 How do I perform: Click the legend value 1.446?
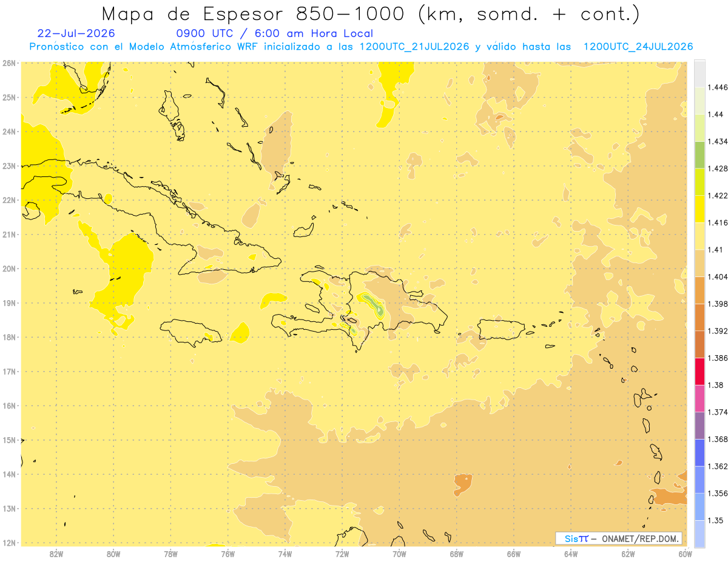pyautogui.click(x=717, y=87)
